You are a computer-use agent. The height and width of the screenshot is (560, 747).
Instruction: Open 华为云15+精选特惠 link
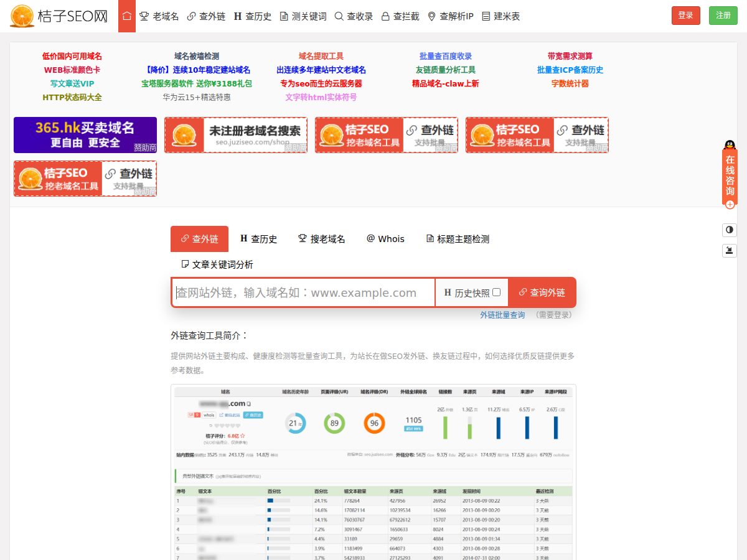tap(197, 97)
